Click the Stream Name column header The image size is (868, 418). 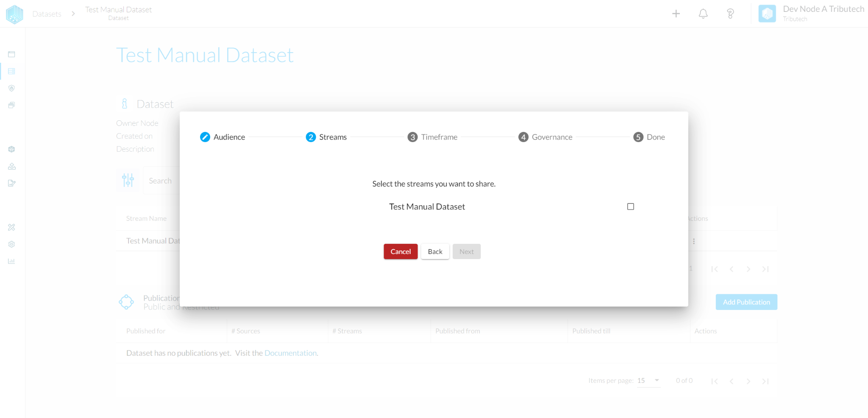coord(146,218)
